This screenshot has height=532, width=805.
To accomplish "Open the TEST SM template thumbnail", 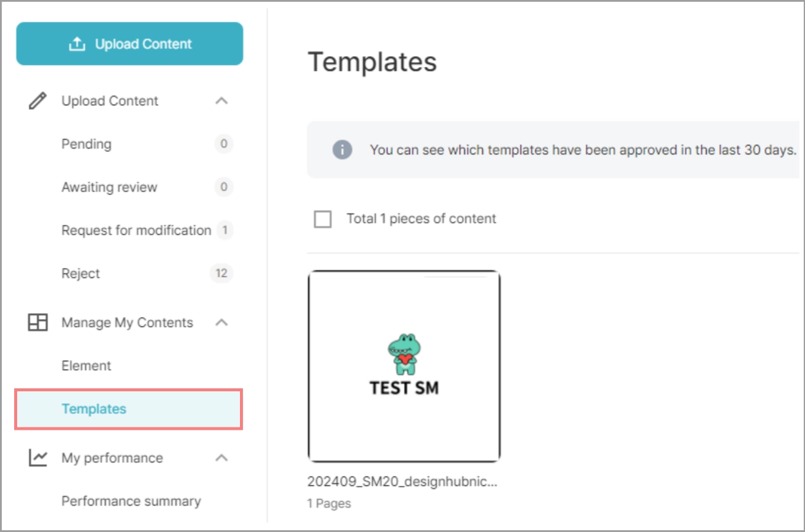I will tap(404, 366).
